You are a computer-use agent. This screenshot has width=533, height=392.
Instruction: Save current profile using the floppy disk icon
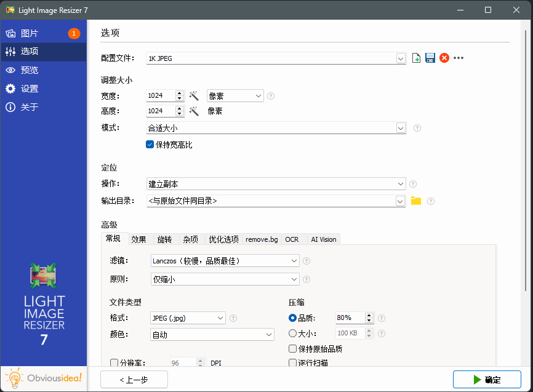pos(430,58)
